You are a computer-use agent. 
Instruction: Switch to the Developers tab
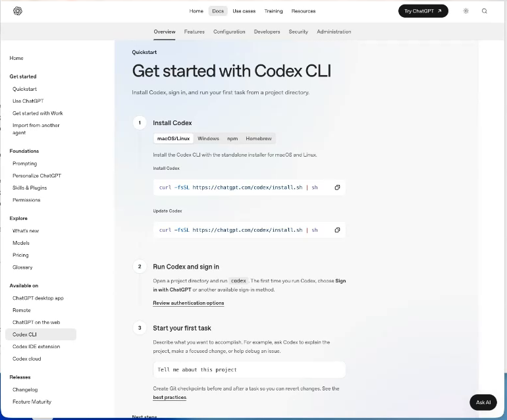(x=267, y=32)
